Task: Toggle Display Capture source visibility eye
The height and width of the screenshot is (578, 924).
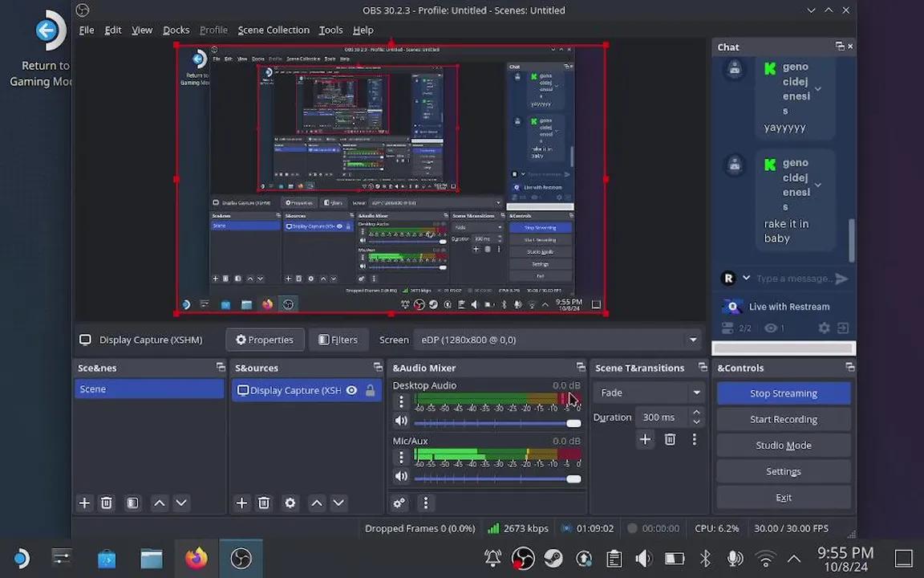Action: [x=352, y=390]
